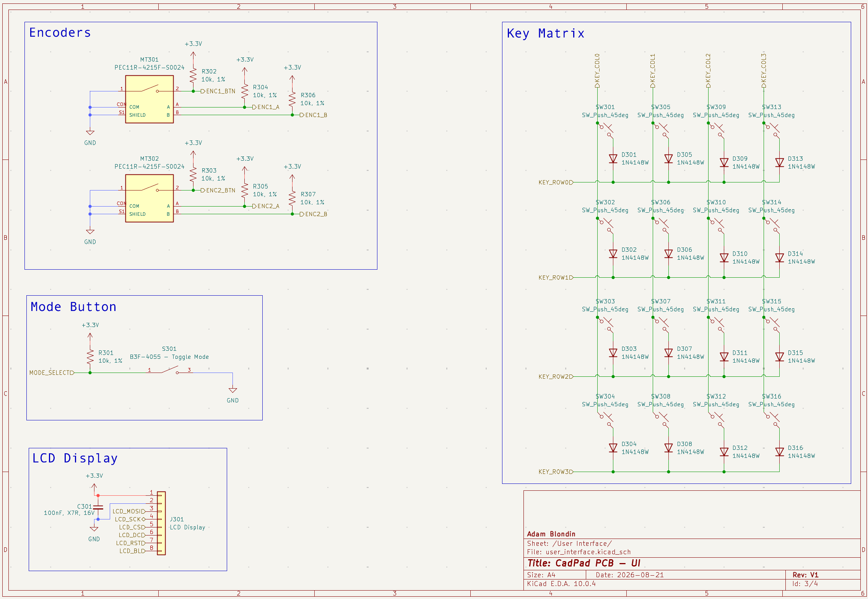Screen dimensions: 868x599
Task: Click the Date 2026-08-21 field
Action: 630,575
